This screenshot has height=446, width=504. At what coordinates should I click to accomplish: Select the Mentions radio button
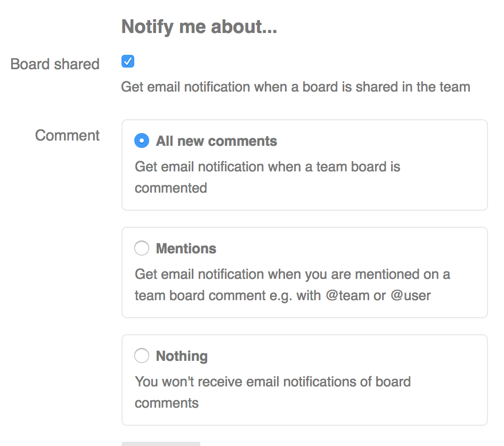142,248
